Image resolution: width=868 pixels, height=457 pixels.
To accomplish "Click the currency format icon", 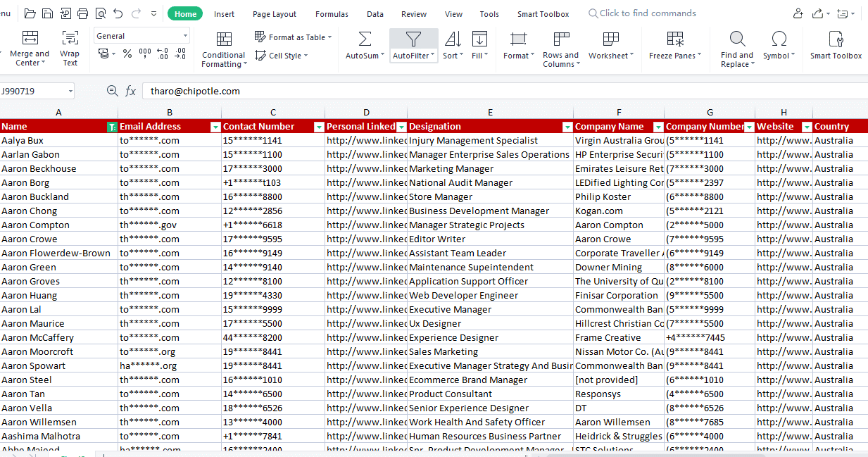I will pos(103,54).
